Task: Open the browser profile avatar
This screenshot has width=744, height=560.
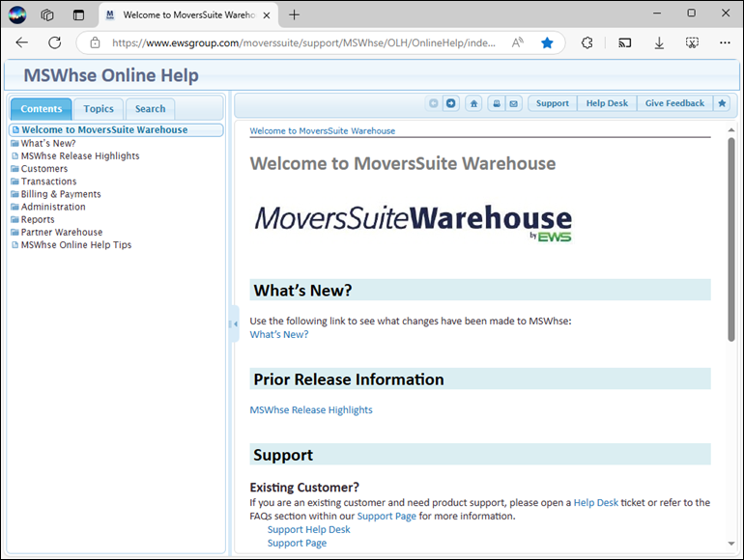Action: click(x=17, y=14)
